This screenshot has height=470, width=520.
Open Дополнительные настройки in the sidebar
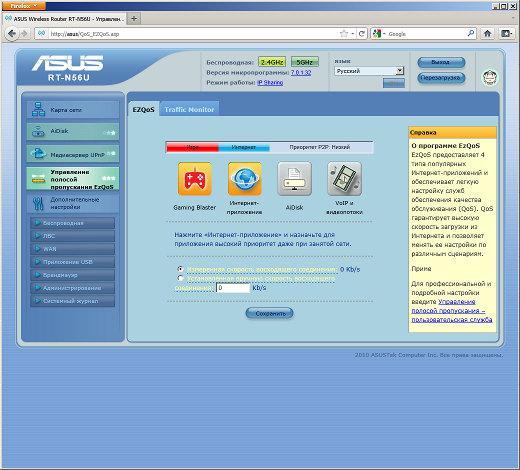tap(73, 203)
